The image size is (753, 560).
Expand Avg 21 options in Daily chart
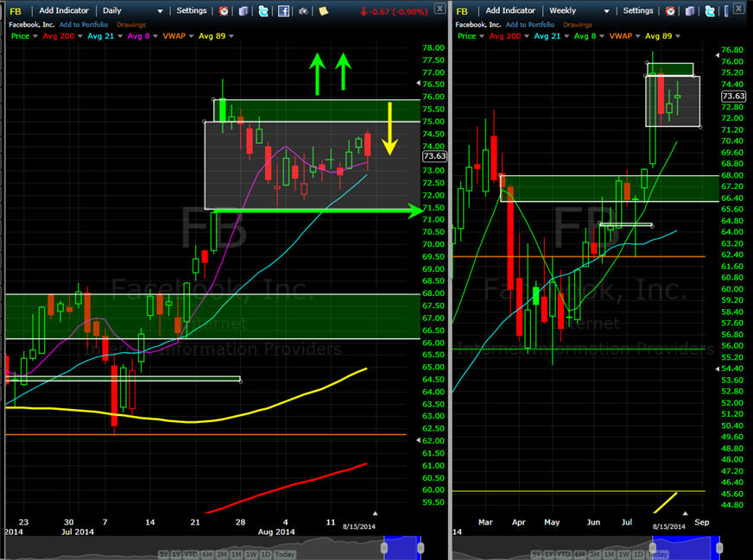[x=120, y=36]
